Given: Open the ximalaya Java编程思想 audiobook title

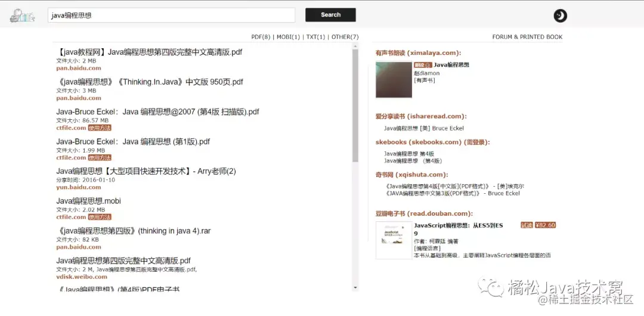Looking at the screenshot, I should click(451, 65).
